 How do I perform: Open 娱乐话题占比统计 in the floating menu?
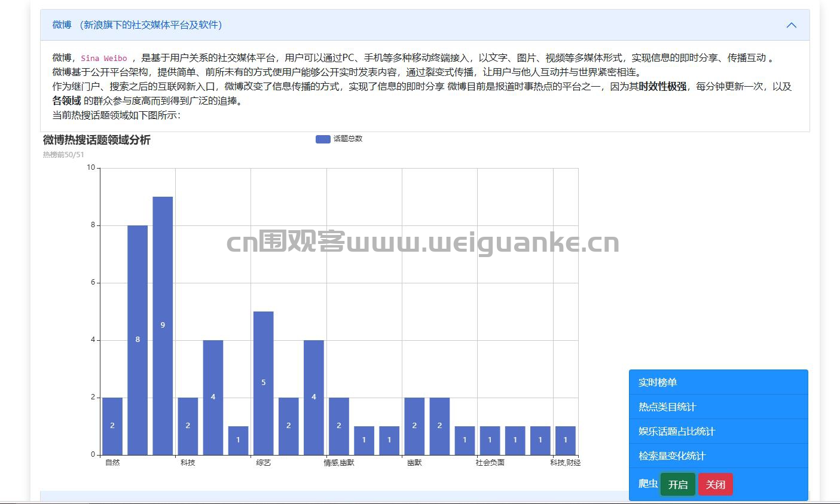718,432
